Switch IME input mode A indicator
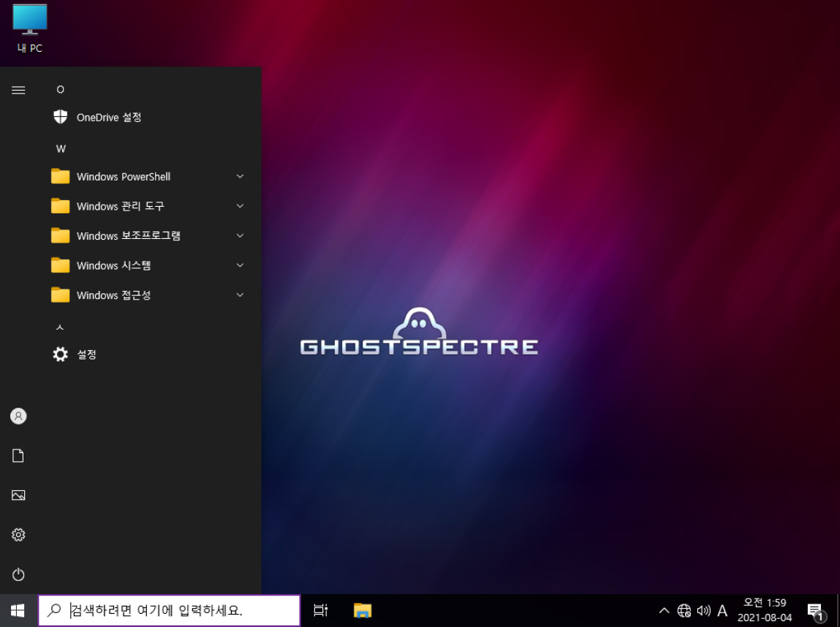The height and width of the screenshot is (627, 840). 722,610
